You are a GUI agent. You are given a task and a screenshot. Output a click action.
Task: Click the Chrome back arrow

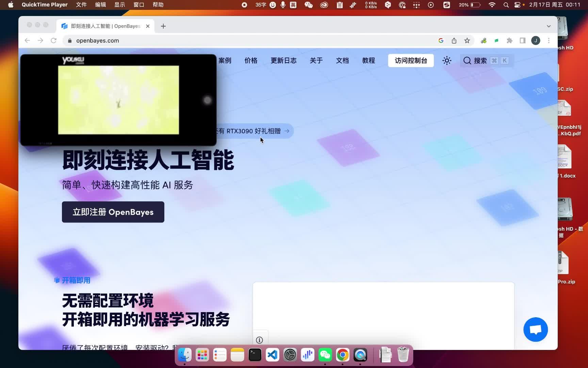(27, 41)
